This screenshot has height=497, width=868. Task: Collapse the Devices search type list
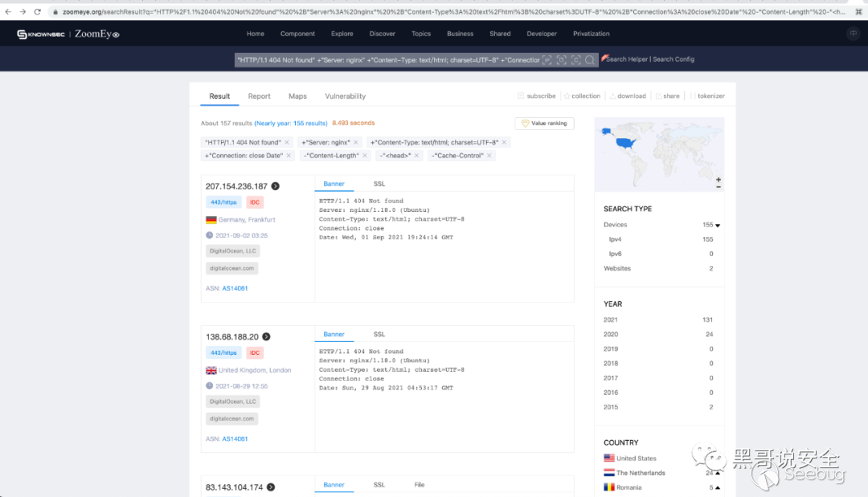pyautogui.click(x=718, y=226)
